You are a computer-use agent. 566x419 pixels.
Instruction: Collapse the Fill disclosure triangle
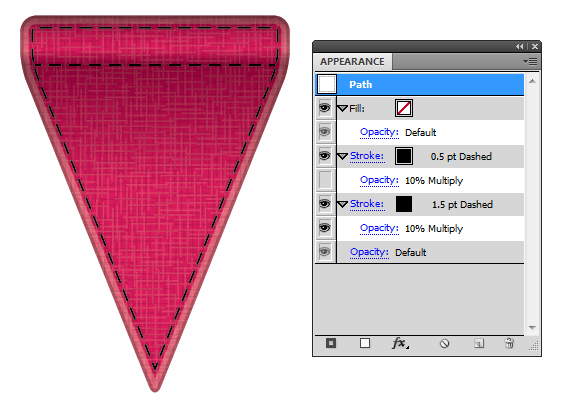coord(342,108)
